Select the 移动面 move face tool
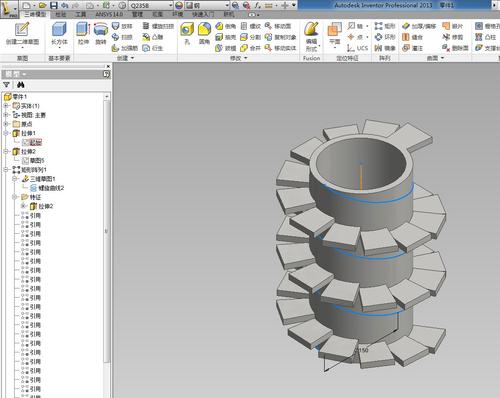 (278, 26)
